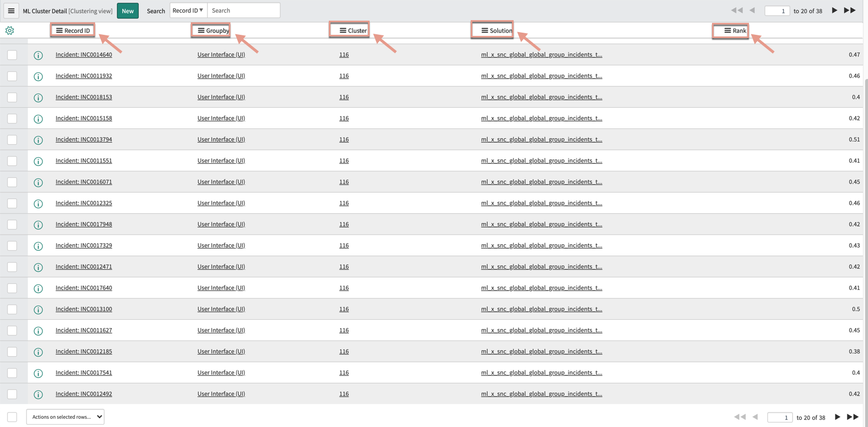The width and height of the screenshot is (868, 427).
Task: Select checkbox for INC0017948 row
Action: 12,225
